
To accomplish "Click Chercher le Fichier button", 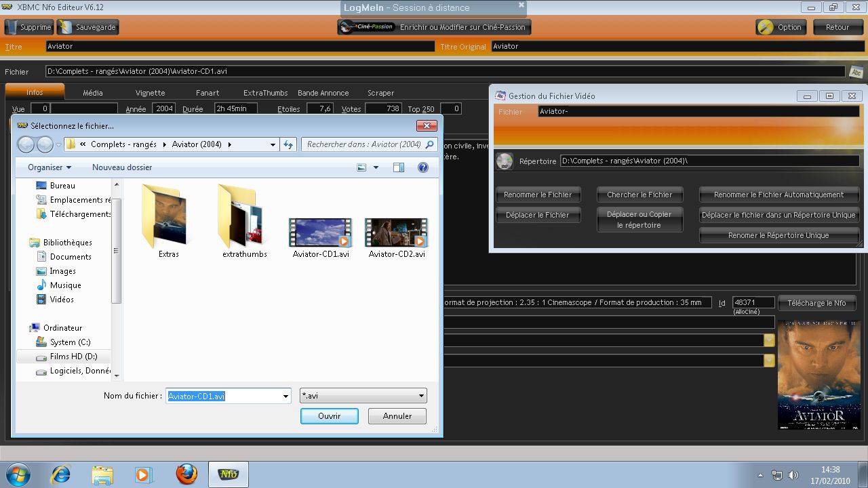I will (639, 195).
